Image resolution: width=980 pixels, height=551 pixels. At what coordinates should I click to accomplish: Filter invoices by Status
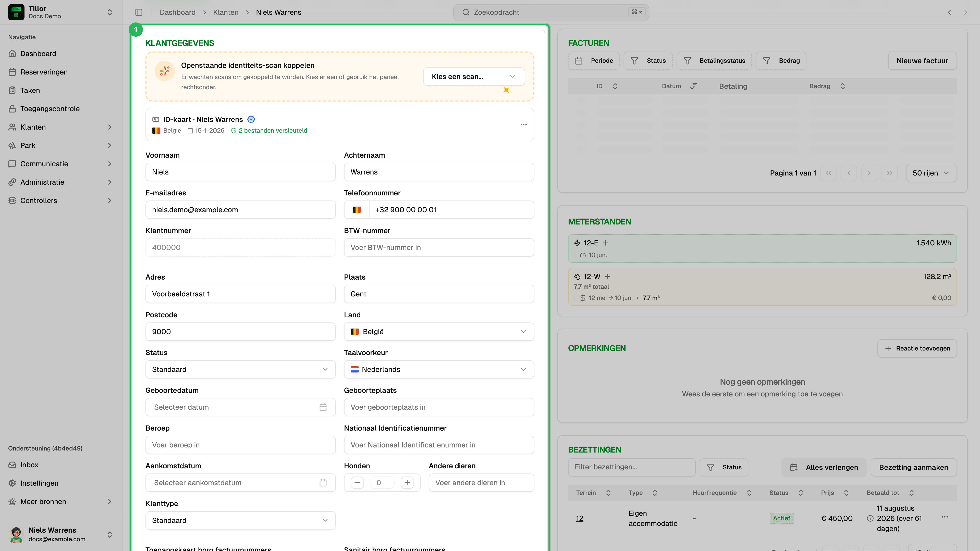(648, 60)
